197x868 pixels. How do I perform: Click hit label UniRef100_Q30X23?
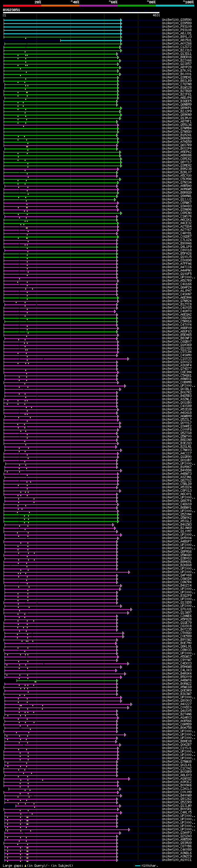[x=177, y=362]
